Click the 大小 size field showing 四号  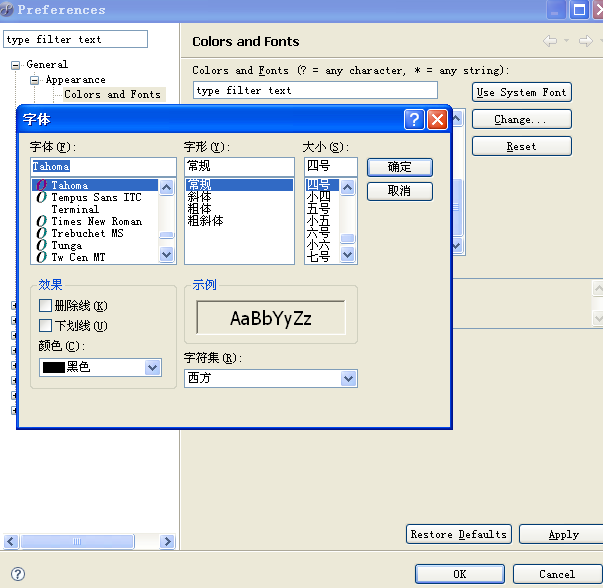(x=331, y=167)
